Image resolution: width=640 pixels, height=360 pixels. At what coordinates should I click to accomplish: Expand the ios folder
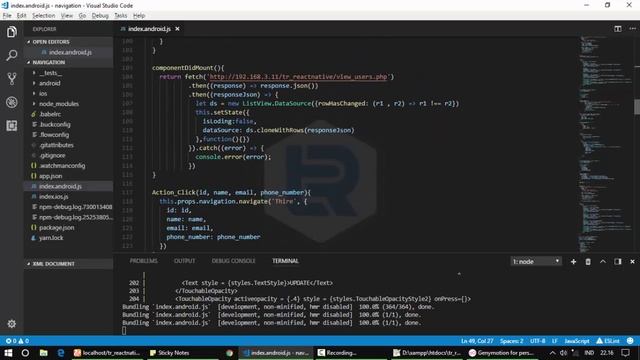click(43, 93)
